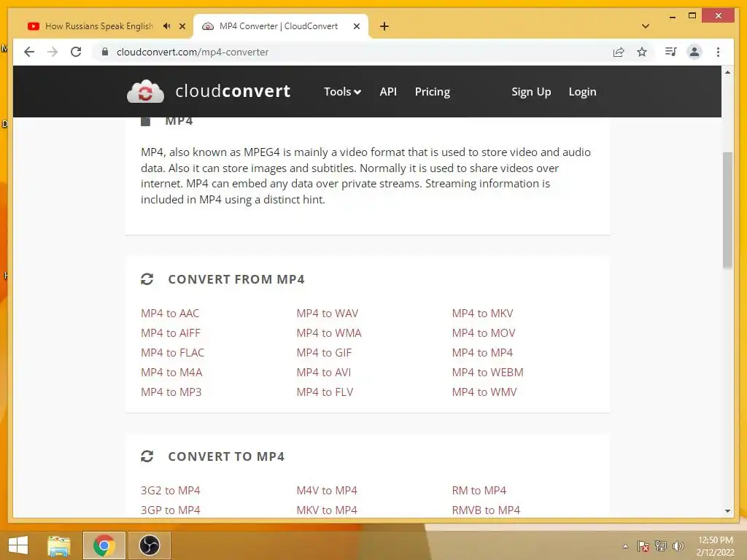Open the MP4 to AVI link
Screen dimensions: 747x560
click(323, 373)
